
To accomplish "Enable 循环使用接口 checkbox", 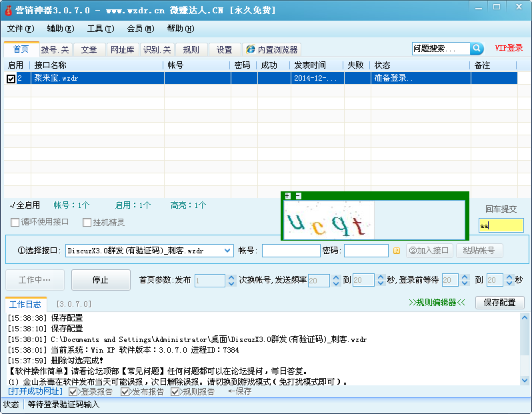I will (15, 222).
